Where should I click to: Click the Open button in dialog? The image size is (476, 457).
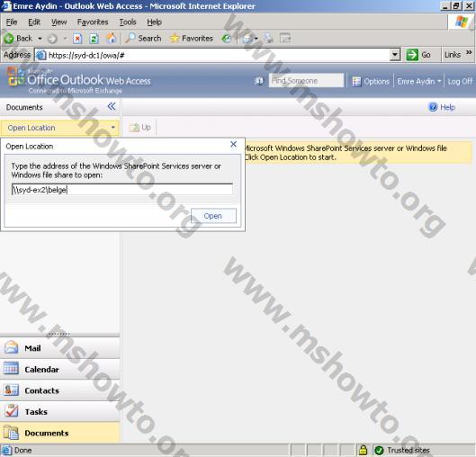(x=213, y=216)
